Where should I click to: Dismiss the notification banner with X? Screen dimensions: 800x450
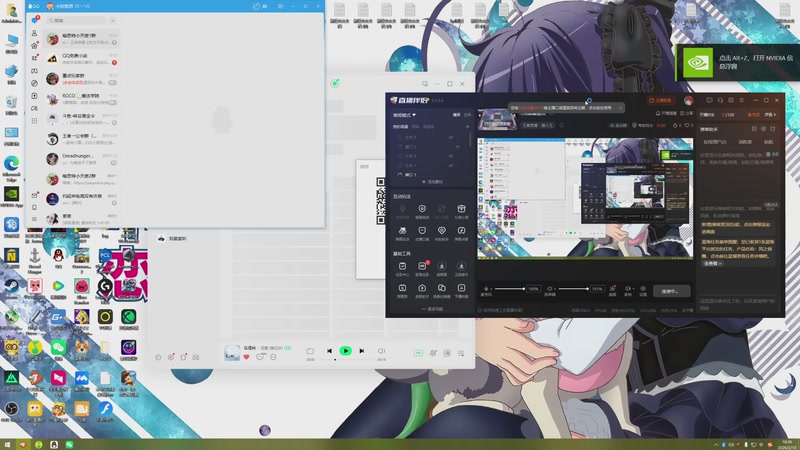tap(620, 108)
